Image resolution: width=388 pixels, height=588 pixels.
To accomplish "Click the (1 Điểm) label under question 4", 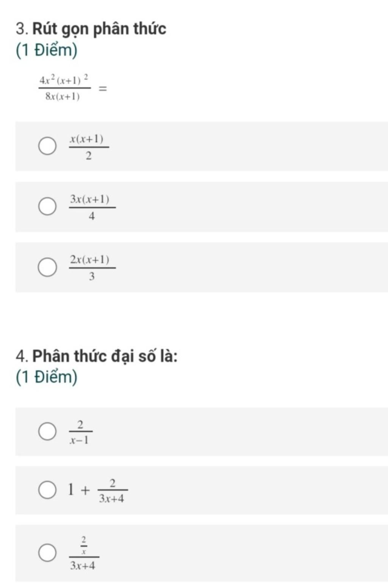I will tap(47, 377).
